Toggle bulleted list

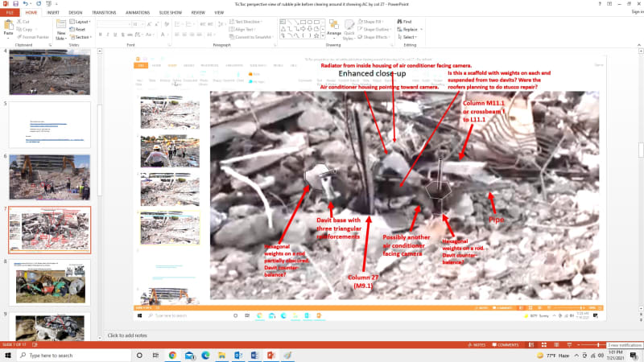(178, 24)
